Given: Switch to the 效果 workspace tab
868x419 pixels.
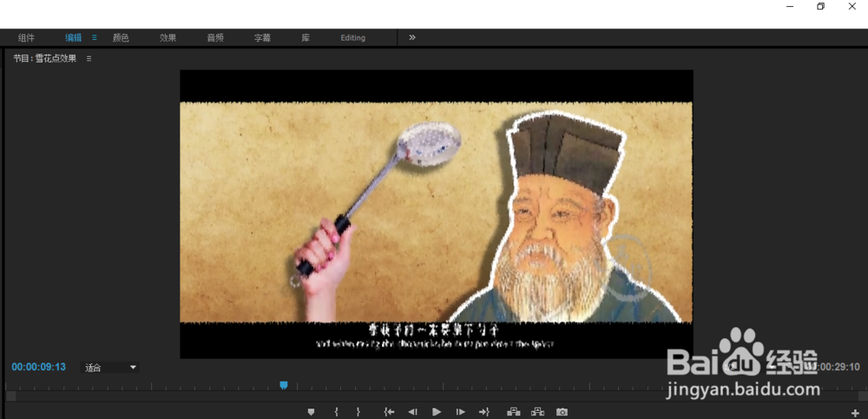Looking at the screenshot, I should click(168, 37).
